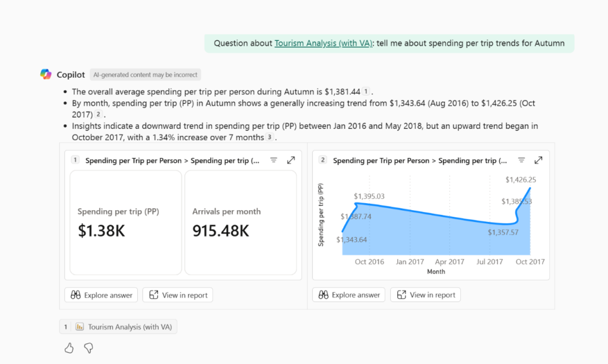Click the AI-generated content may be incorrect badge
This screenshot has width=608, height=364.
click(145, 75)
